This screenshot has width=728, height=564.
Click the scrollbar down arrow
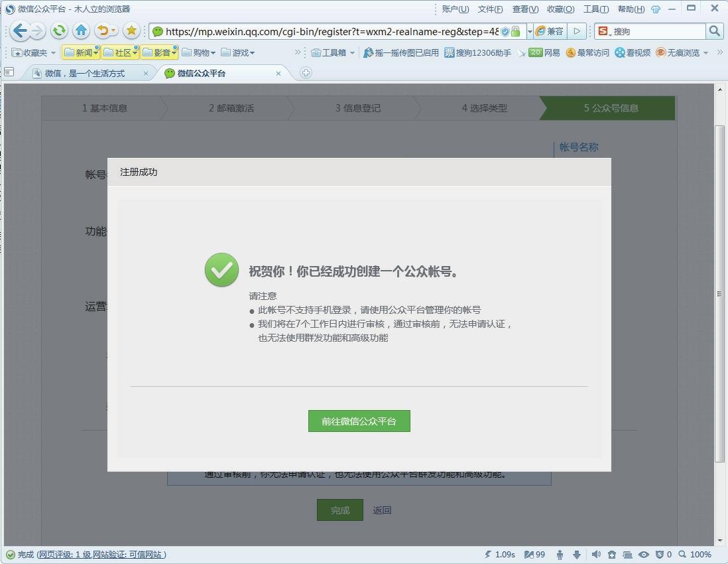719,540
